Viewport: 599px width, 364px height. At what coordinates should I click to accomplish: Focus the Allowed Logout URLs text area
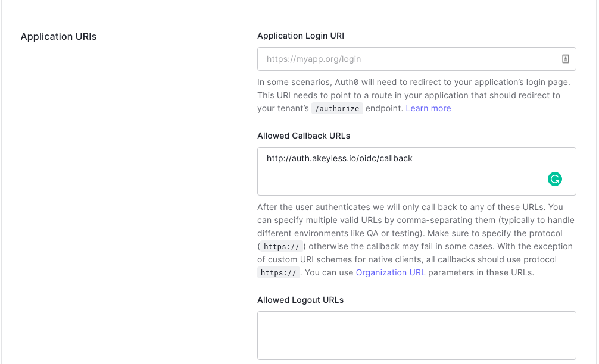[x=416, y=335]
